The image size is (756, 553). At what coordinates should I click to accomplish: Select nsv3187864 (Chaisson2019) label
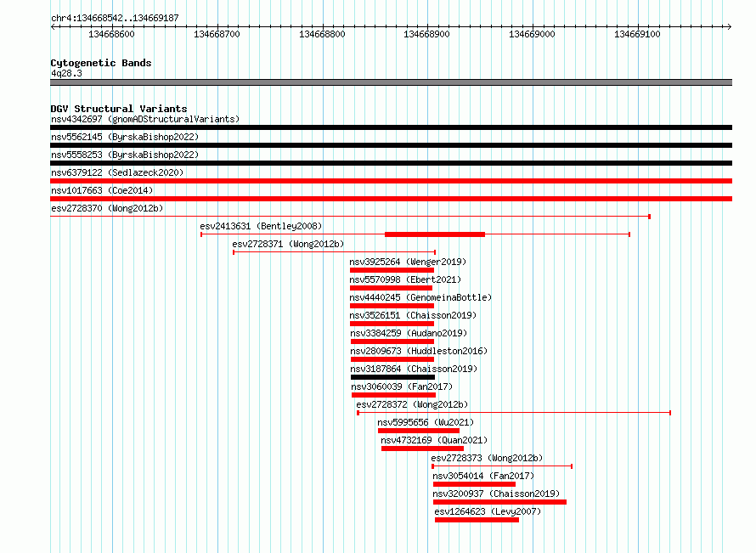[414, 369]
